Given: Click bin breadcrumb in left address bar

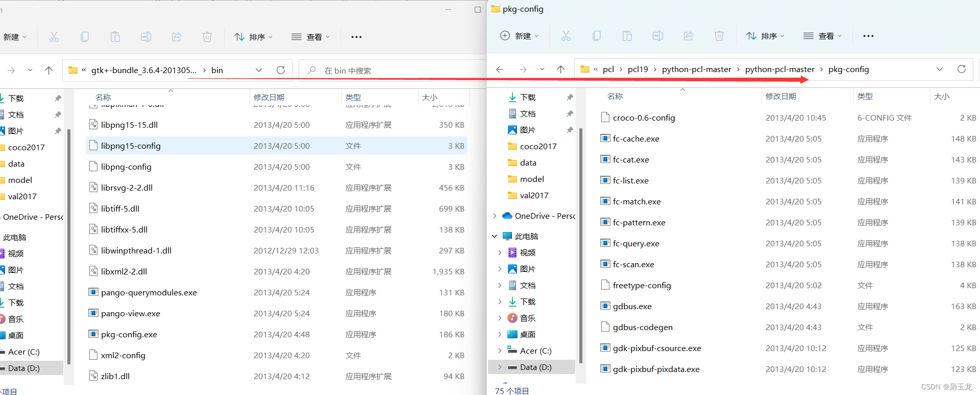Looking at the screenshot, I should [x=217, y=70].
